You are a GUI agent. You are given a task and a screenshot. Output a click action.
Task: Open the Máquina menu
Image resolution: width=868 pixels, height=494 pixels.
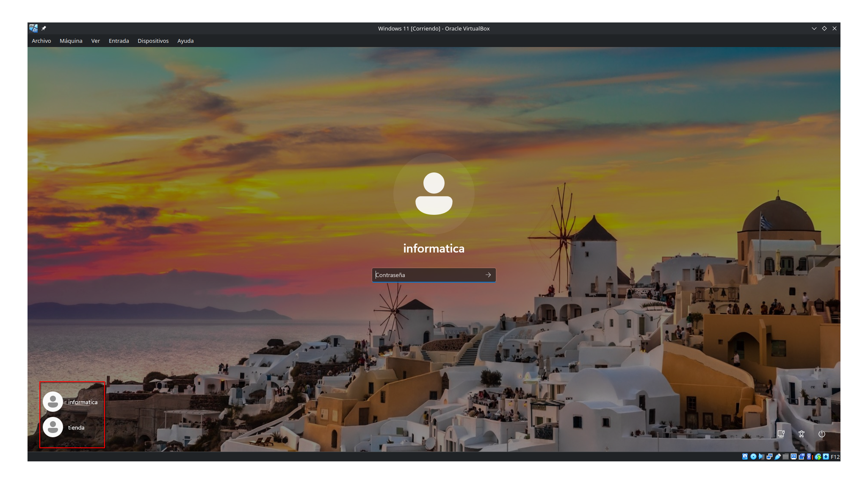71,41
